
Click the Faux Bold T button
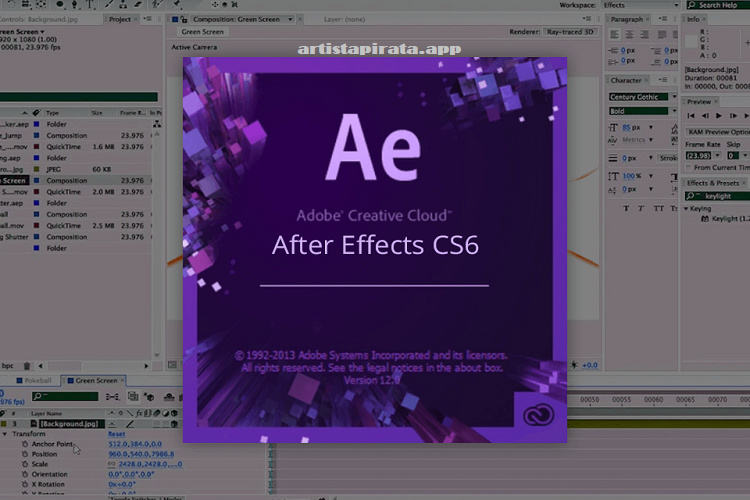click(626, 208)
